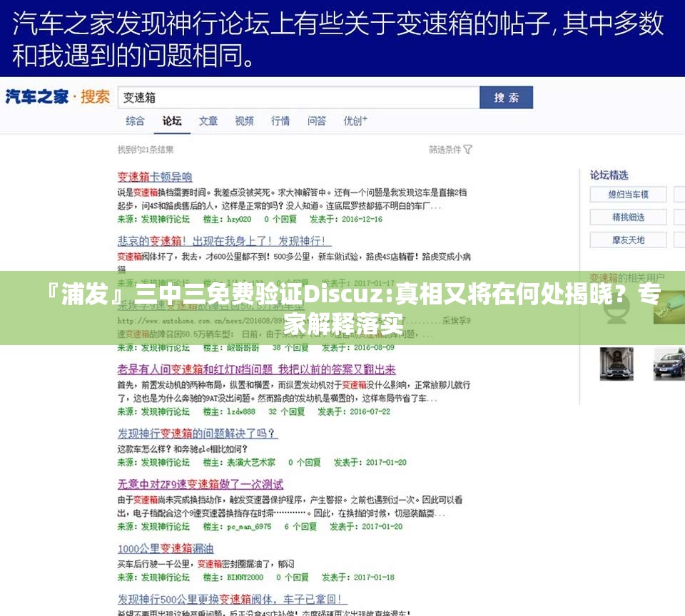
Task: Click date 发表于: 2016-12-16
Action: click(x=346, y=219)
